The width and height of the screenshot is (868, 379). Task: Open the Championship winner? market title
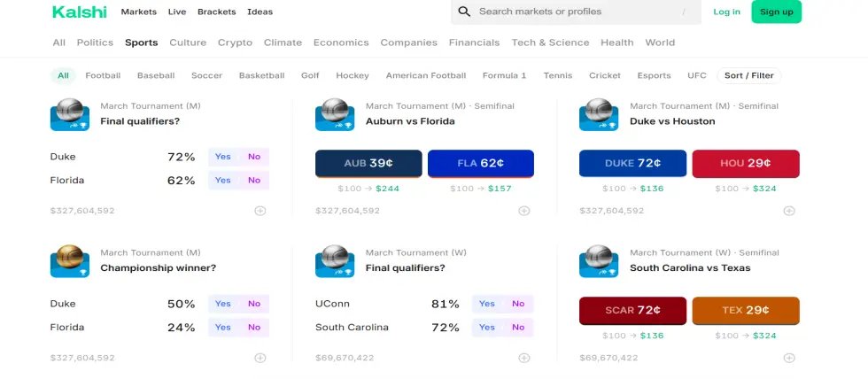pyautogui.click(x=159, y=268)
